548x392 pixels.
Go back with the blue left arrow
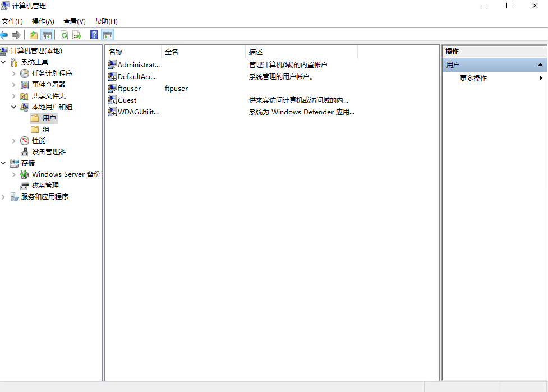[4, 35]
